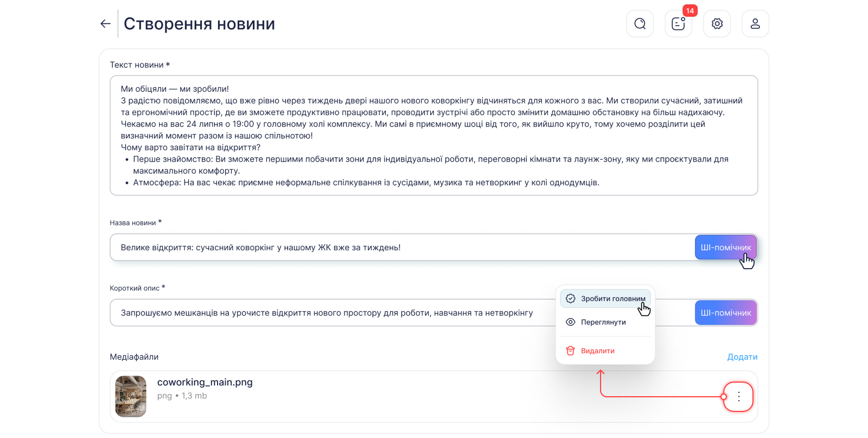Click the Медіафайли section label
The width and height of the screenshot is (868, 438).
tap(134, 357)
